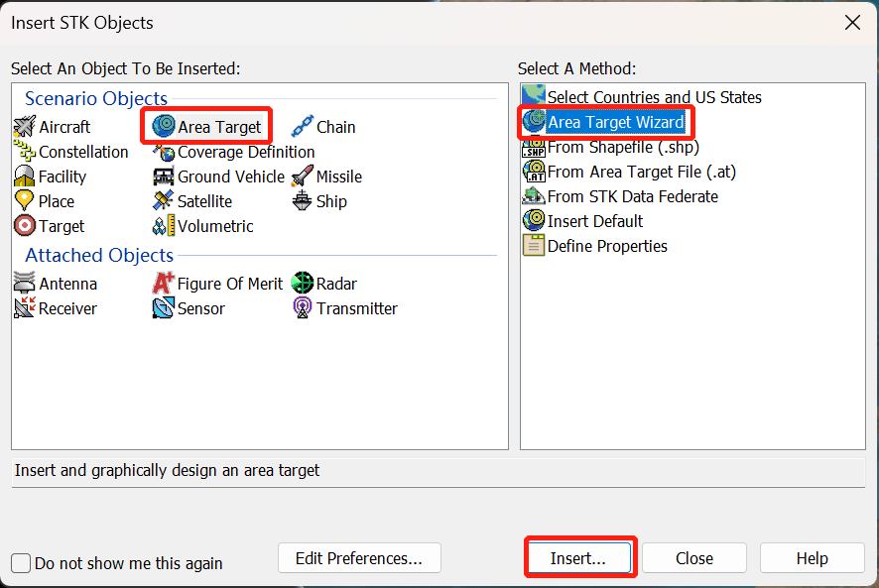Click the Help button
The width and height of the screenshot is (879, 588).
click(x=812, y=558)
